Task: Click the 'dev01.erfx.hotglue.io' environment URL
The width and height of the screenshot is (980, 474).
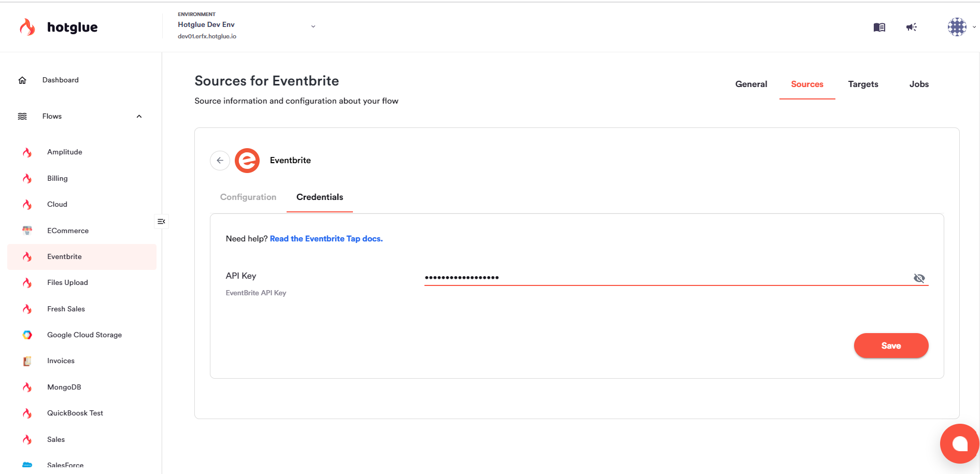Action: click(x=207, y=36)
